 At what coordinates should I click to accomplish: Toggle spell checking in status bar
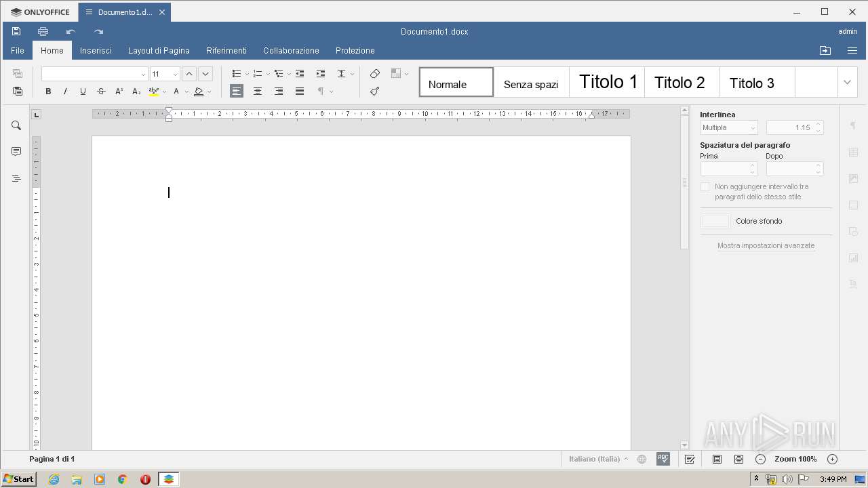click(663, 459)
